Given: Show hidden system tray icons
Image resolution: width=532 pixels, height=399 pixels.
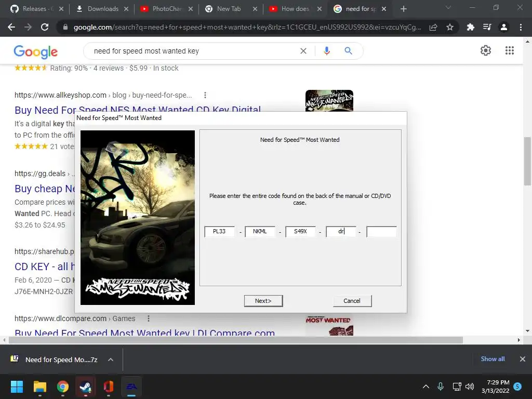Looking at the screenshot, I should point(426,387).
